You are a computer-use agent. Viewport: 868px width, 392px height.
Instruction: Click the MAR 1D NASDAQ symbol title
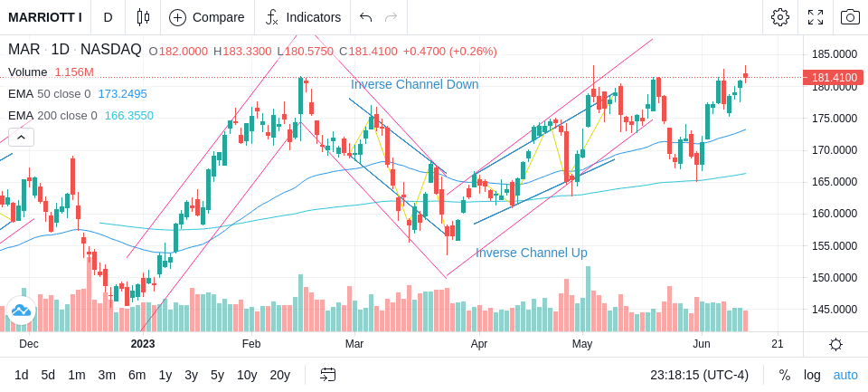[75, 50]
